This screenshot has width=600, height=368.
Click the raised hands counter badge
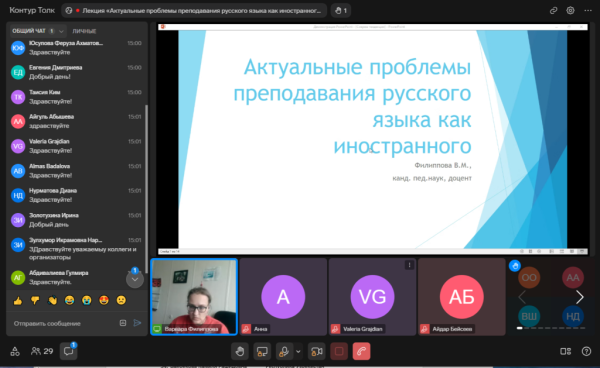pyautogui.click(x=341, y=11)
